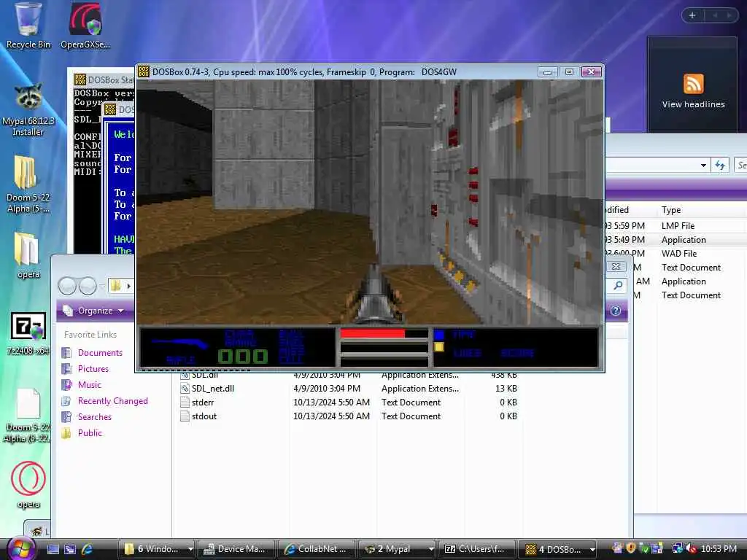Open Documents favorite link

(100, 352)
